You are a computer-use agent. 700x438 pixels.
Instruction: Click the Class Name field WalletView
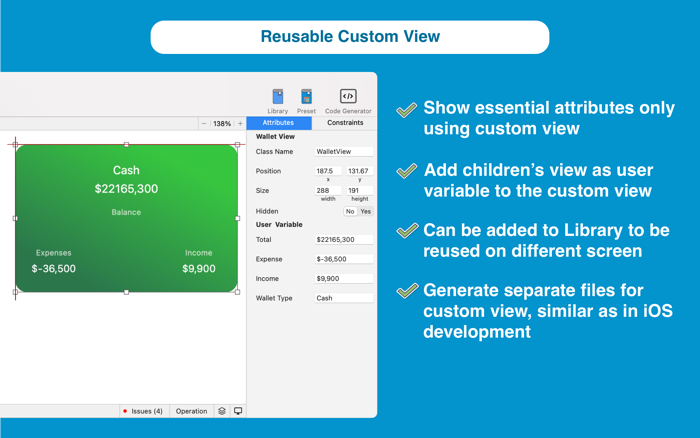tap(344, 152)
